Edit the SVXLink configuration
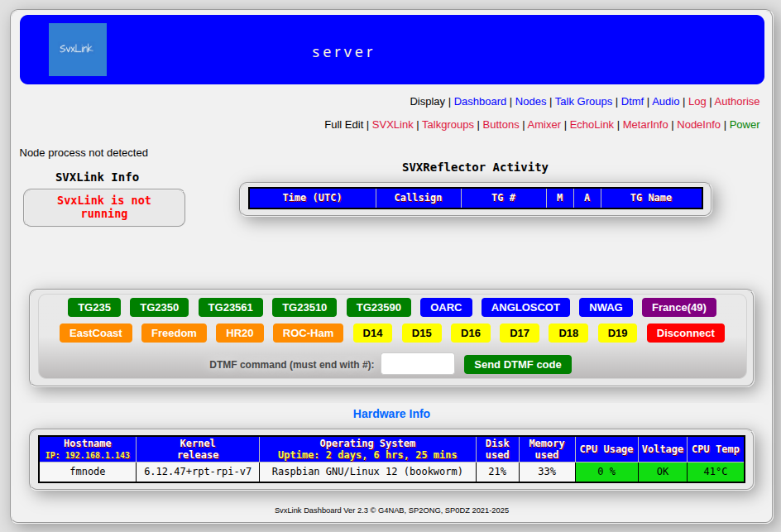781x532 pixels. (x=392, y=124)
